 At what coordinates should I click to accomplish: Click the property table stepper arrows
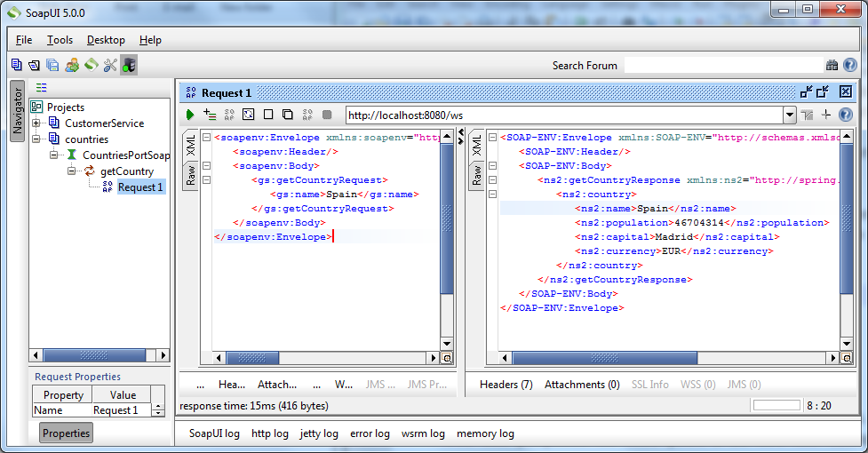pyautogui.click(x=158, y=409)
